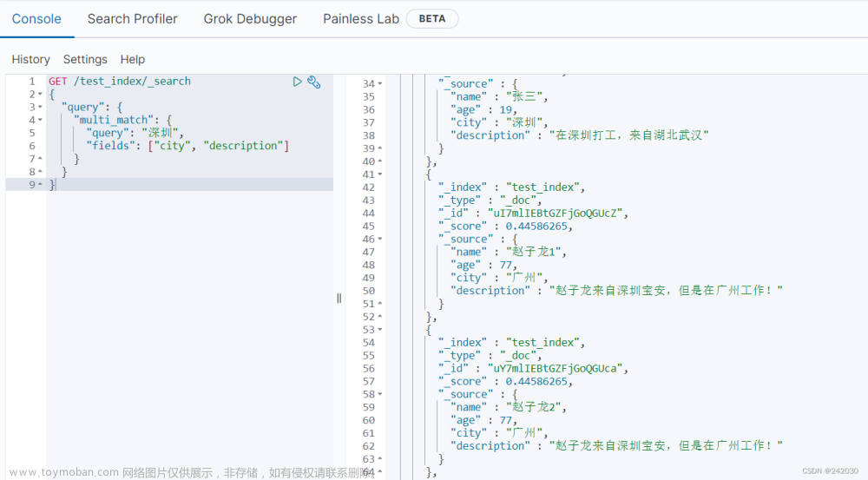This screenshot has width=868, height=480.
Task: Toggle fold marker at editor line 9
Action: [x=40, y=184]
